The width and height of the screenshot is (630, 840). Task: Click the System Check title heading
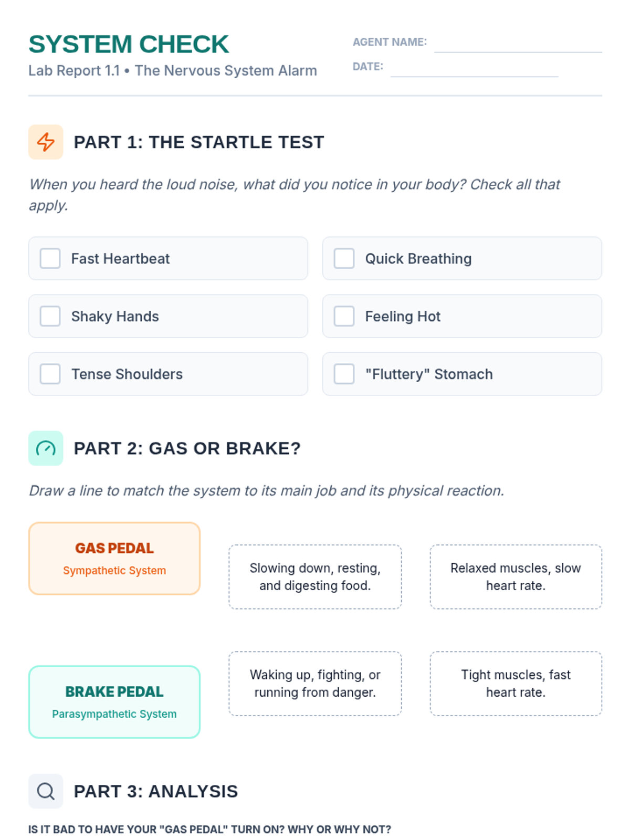[129, 44]
